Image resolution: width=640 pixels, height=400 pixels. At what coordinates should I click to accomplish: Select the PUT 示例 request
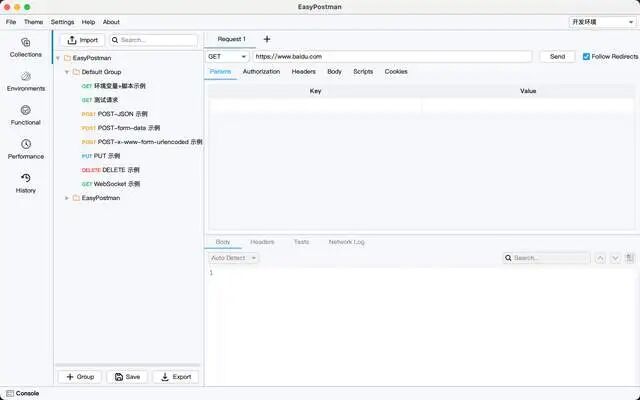pyautogui.click(x=101, y=156)
